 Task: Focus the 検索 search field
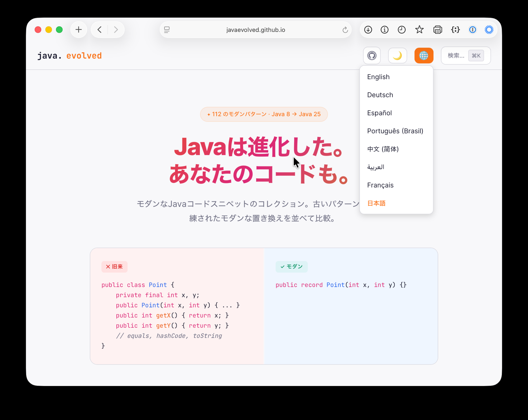456,56
